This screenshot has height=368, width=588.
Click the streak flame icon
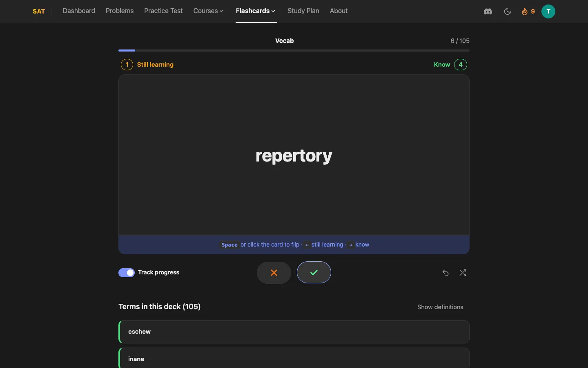point(525,11)
